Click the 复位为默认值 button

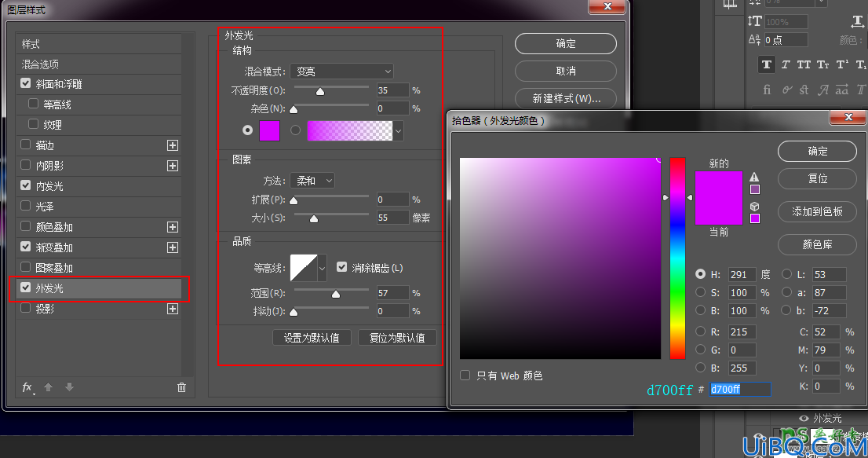point(397,338)
